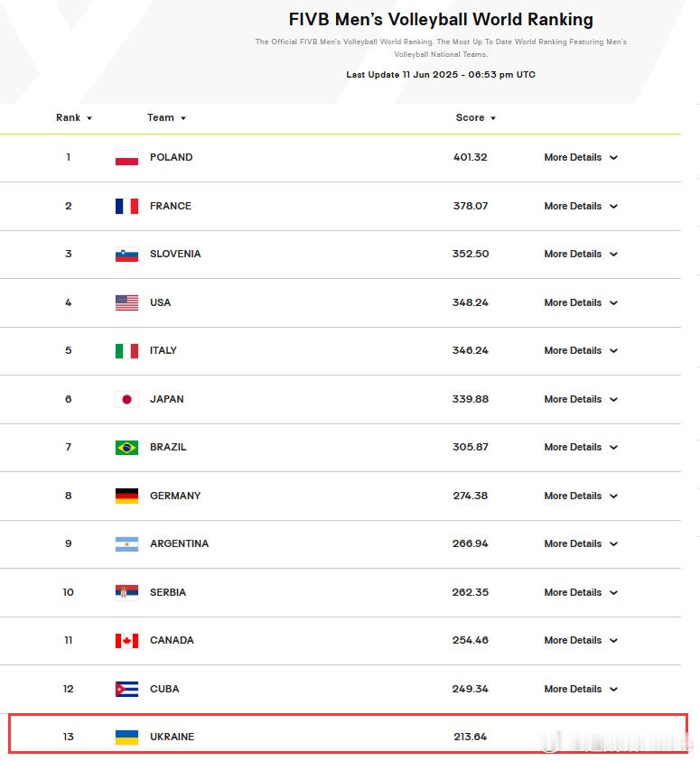Sort table by Score column

pyautogui.click(x=475, y=118)
